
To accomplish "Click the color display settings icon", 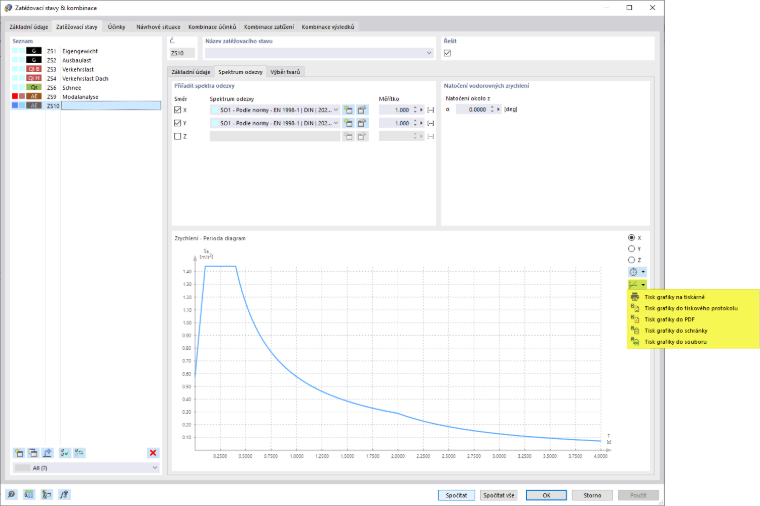I will pos(47,494).
